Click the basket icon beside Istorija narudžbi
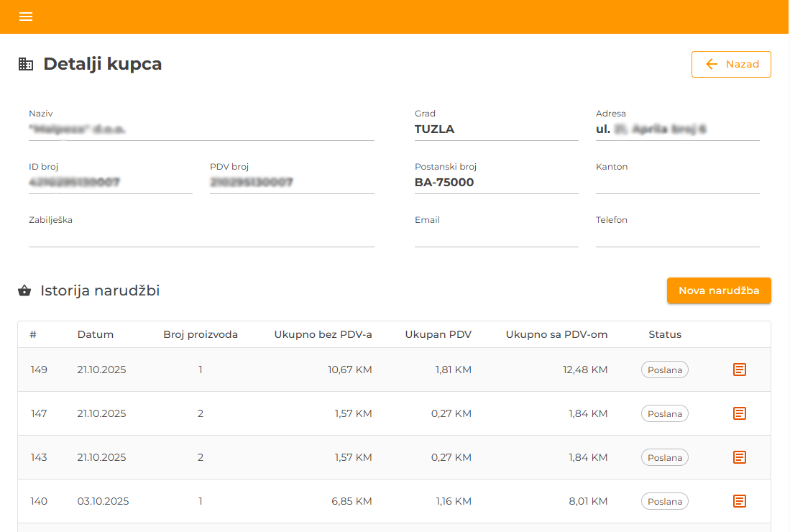Image resolution: width=790 pixels, height=532 pixels. pyautogui.click(x=25, y=291)
